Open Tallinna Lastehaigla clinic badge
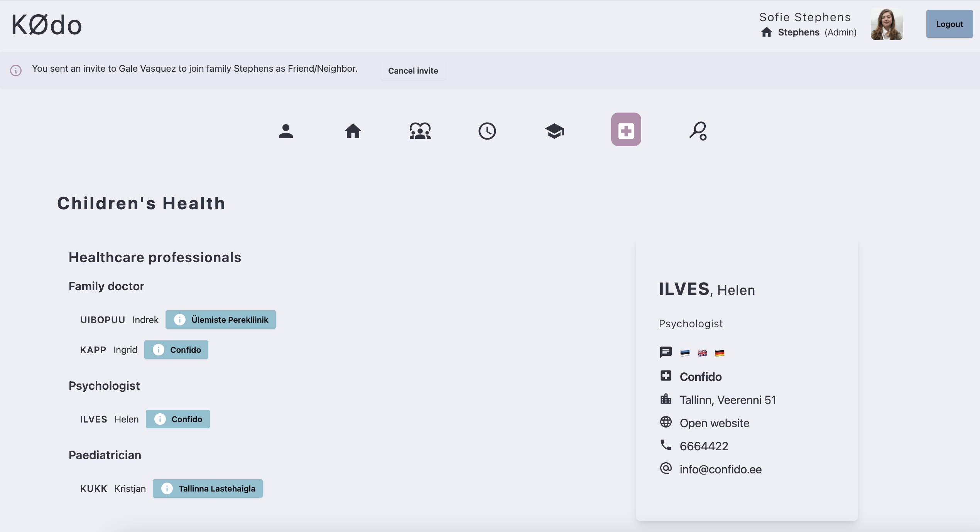 [208, 488]
